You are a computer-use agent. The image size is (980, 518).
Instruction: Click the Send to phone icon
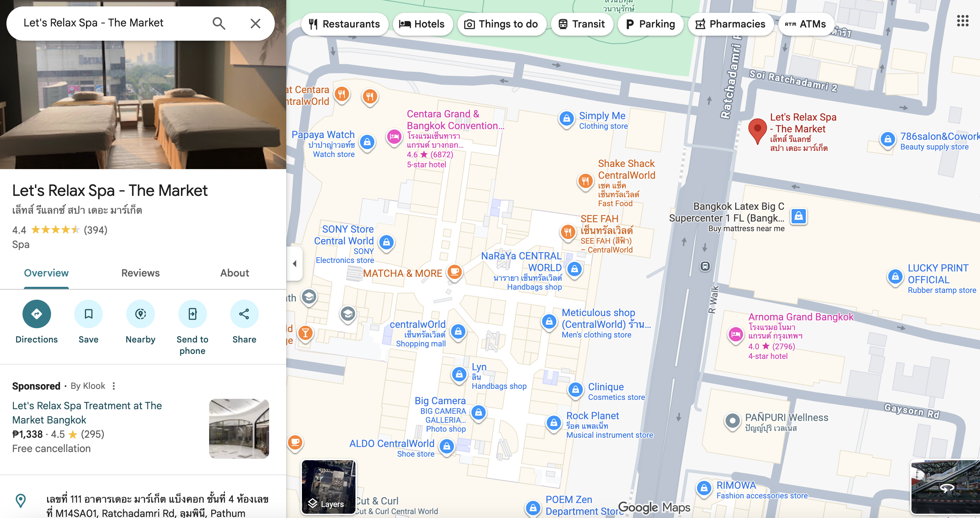click(x=192, y=314)
